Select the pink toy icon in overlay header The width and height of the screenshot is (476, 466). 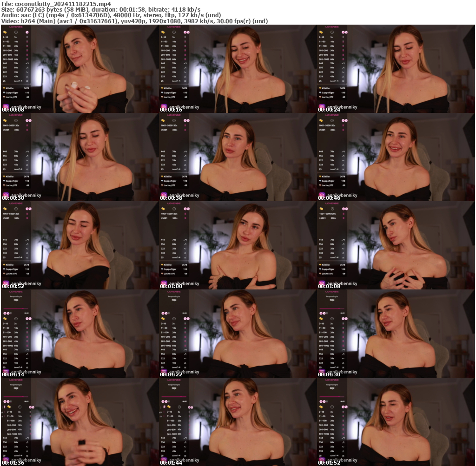27,32
